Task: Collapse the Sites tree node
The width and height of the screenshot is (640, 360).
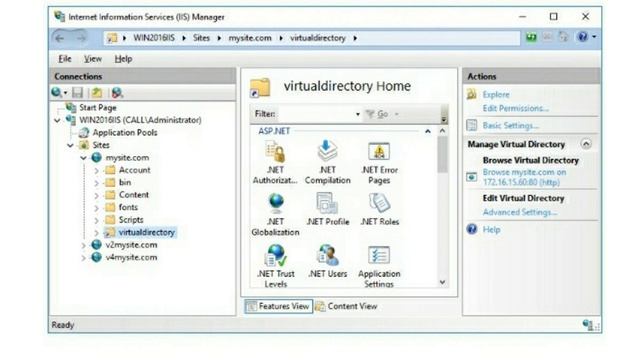Action: 70,145
